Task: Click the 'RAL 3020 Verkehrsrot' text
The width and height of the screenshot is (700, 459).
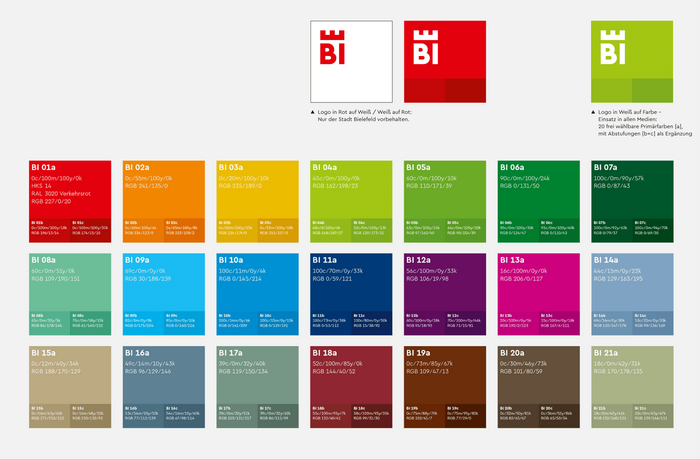Action: [61, 194]
